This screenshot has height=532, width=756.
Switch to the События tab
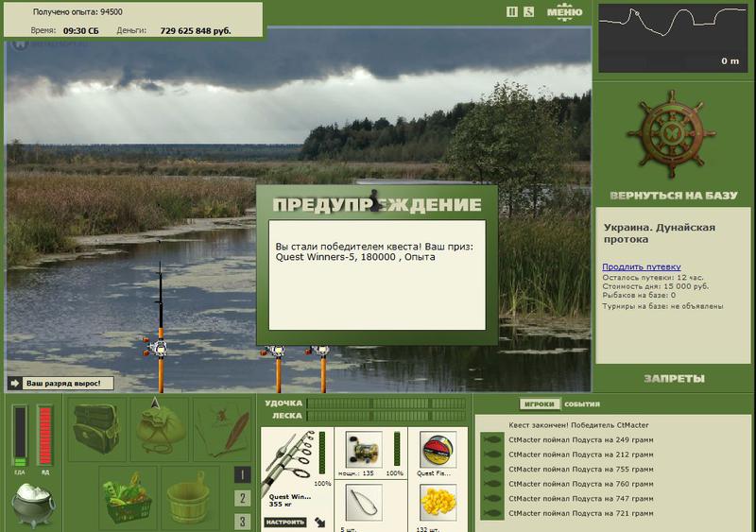coord(582,404)
